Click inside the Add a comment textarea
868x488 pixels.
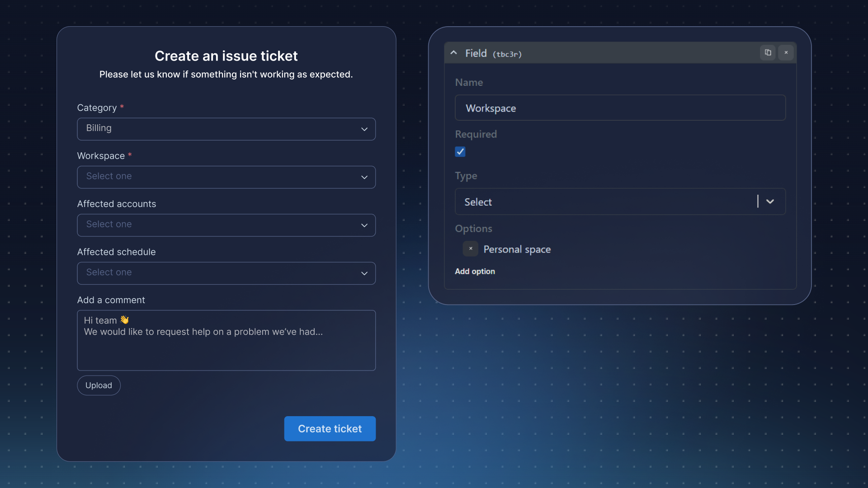tap(226, 340)
